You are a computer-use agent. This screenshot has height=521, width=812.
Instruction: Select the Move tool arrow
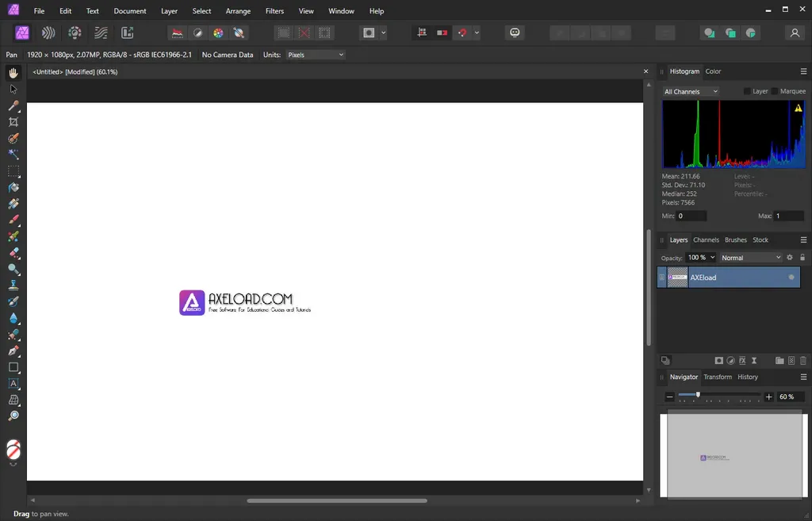point(13,90)
